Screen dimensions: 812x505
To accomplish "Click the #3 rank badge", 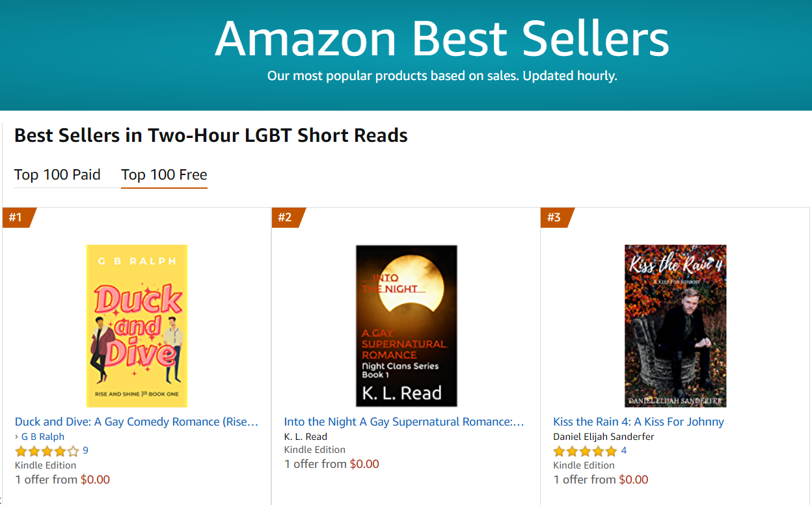I will click(x=555, y=217).
